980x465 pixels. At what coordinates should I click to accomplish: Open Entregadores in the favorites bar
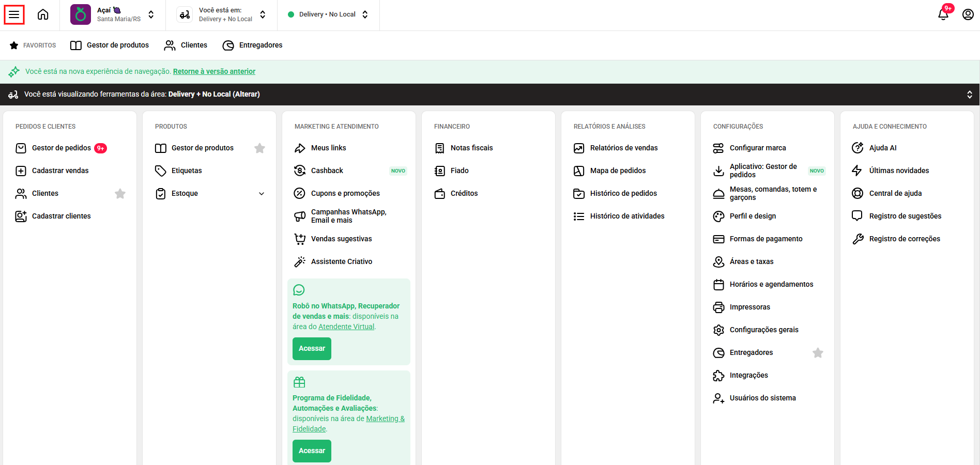[x=253, y=45]
